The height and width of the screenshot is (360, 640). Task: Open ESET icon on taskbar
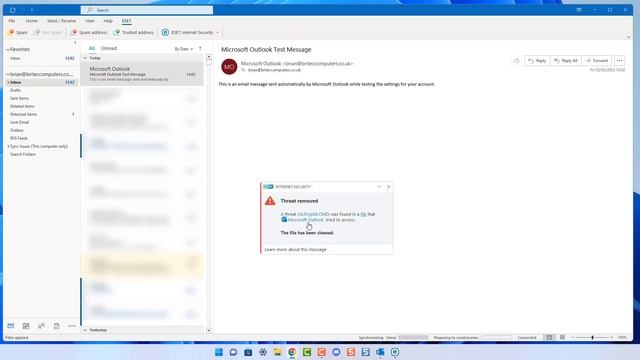click(395, 352)
